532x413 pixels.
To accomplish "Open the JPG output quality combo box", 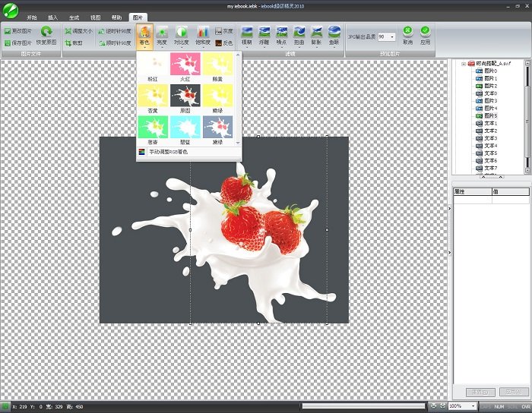I will [x=387, y=36].
